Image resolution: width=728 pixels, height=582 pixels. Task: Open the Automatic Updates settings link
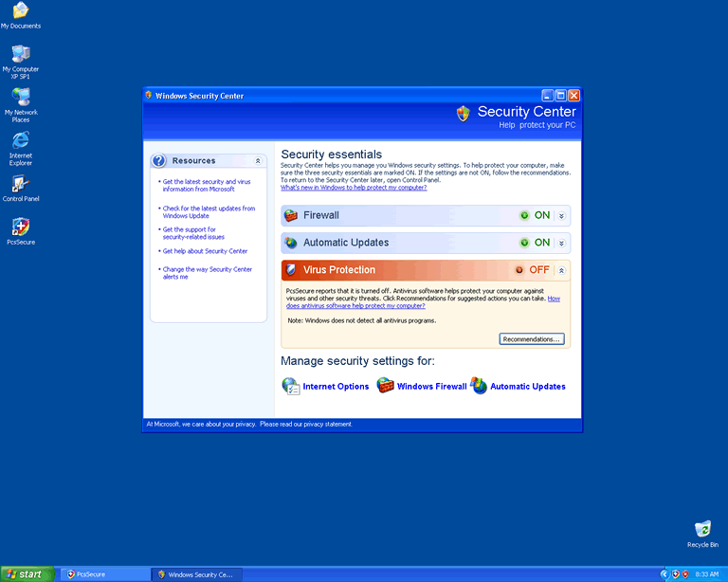(x=527, y=387)
